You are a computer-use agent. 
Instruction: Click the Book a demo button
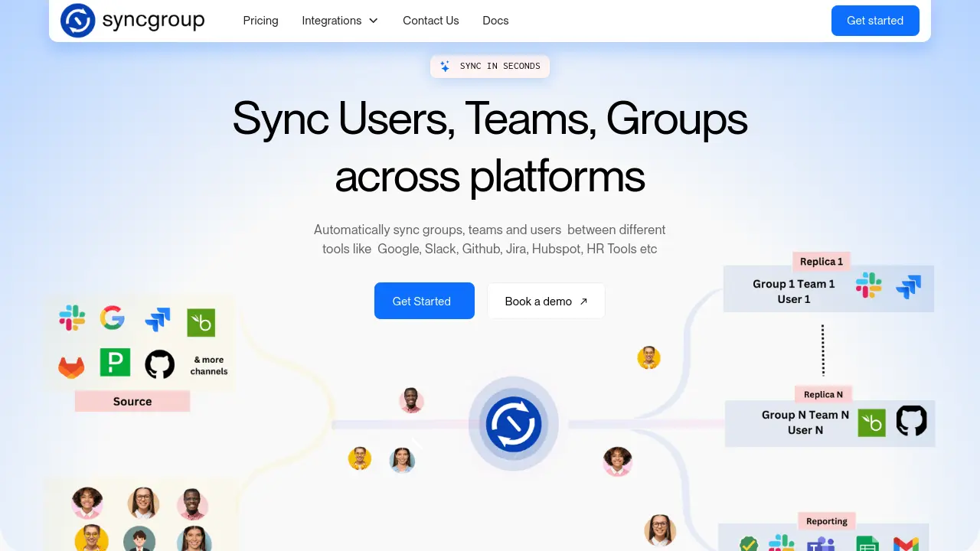pos(546,301)
